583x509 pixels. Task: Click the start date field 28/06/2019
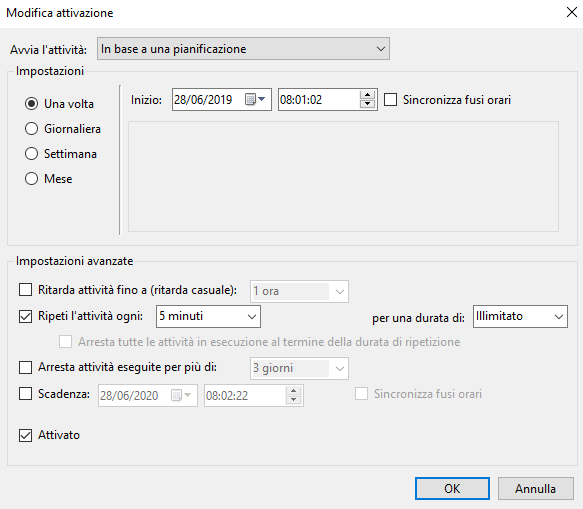208,100
